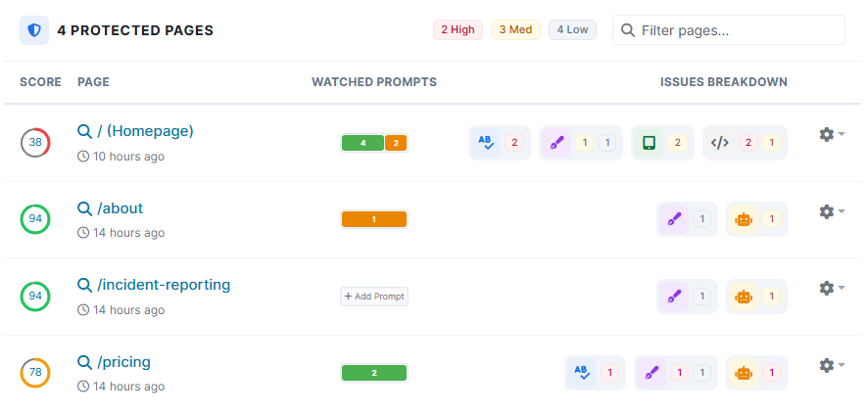The image size is (868, 413).
Task: Click the orange robot icon in /about row
Action: 744,219
